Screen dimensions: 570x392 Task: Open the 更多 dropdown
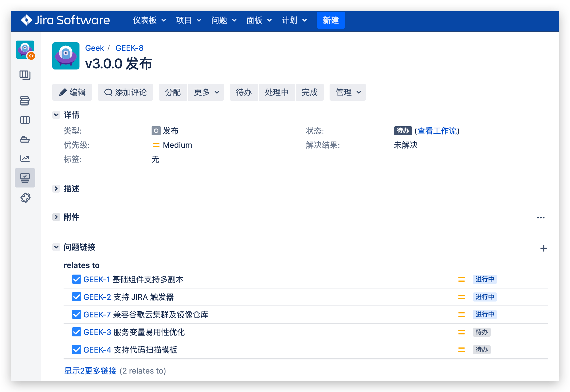coord(206,92)
